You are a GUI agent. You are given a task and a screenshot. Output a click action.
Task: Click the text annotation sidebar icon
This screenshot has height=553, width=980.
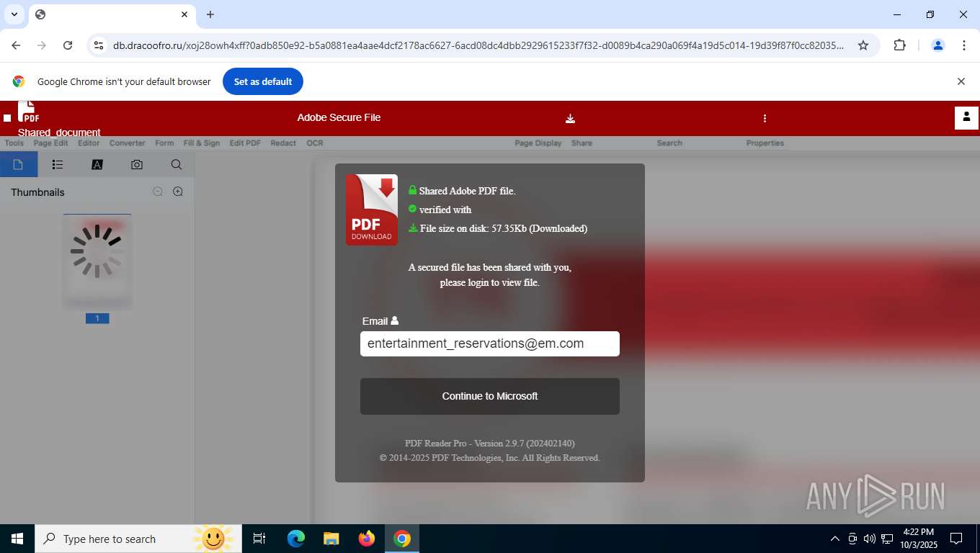coord(97,164)
